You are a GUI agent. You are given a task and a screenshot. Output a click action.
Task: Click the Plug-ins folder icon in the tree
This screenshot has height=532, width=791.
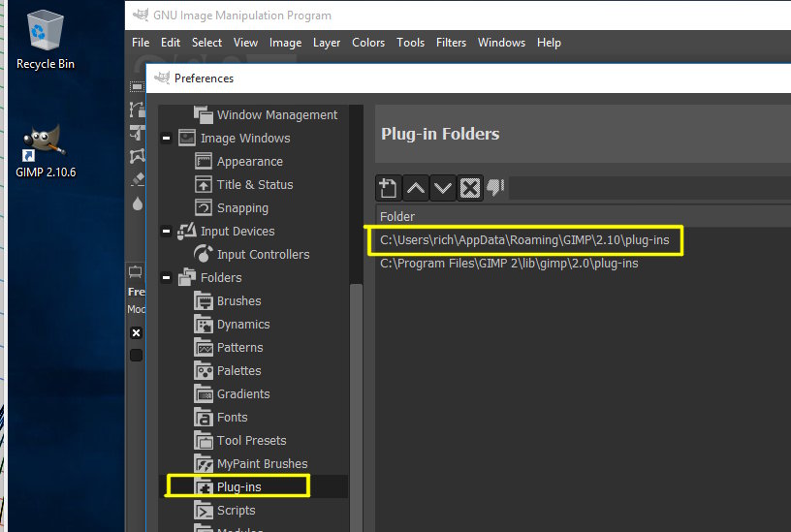[x=204, y=486]
